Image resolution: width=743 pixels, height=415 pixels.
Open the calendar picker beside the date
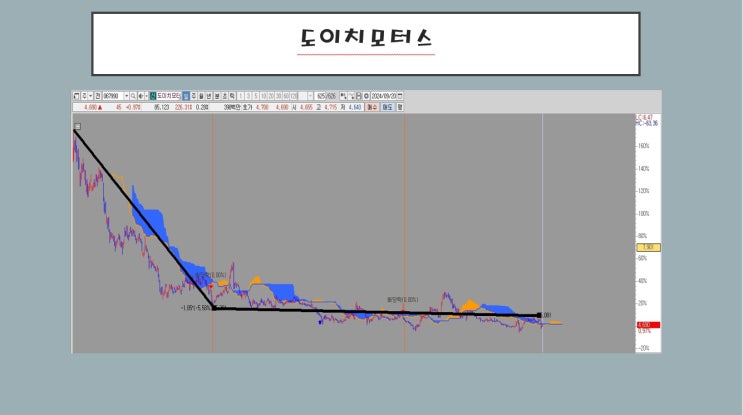(x=400, y=96)
